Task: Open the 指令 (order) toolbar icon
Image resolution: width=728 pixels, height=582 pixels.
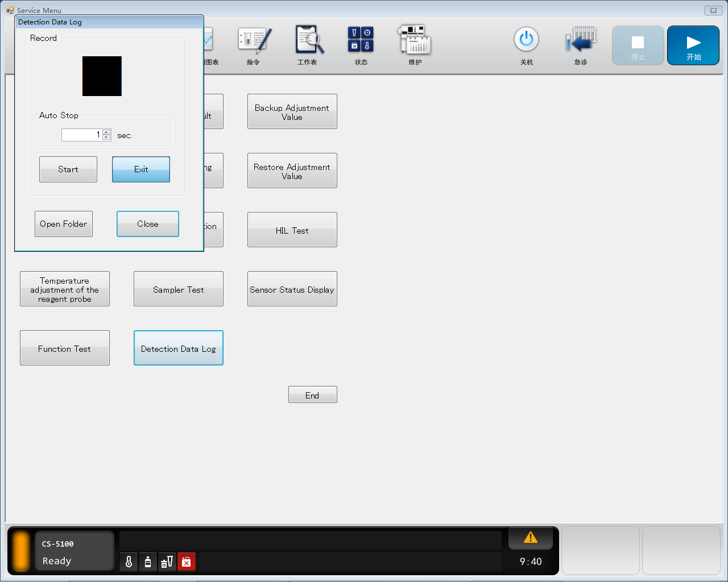Action: (253, 44)
